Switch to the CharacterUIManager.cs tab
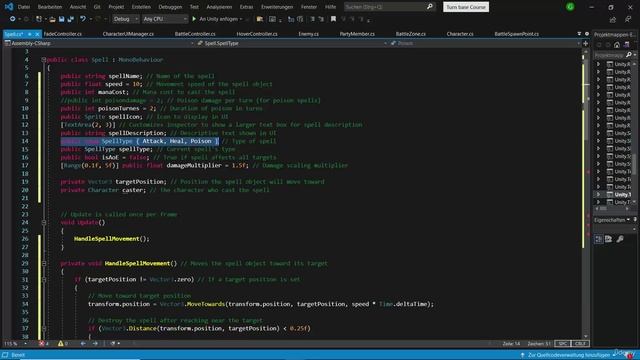The height and width of the screenshot is (360, 640). point(128,34)
